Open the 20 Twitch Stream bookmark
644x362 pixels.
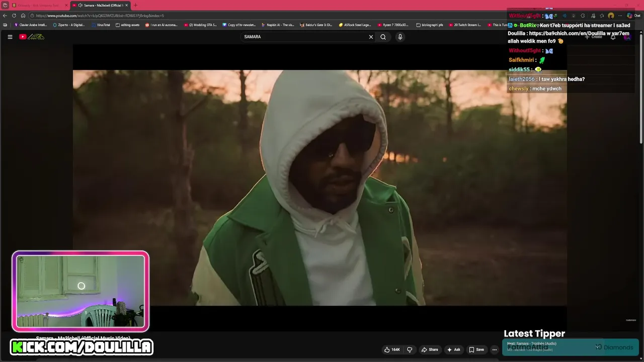click(x=465, y=25)
